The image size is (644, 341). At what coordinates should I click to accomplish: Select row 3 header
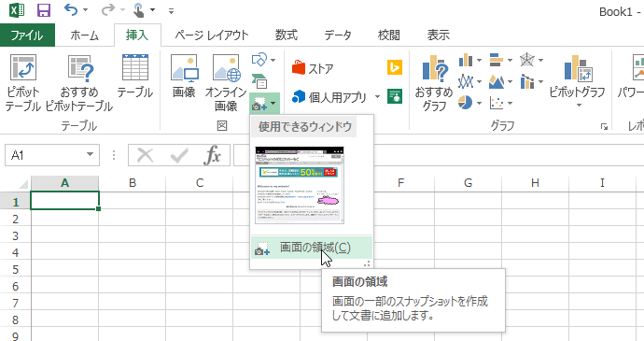pos(15,235)
